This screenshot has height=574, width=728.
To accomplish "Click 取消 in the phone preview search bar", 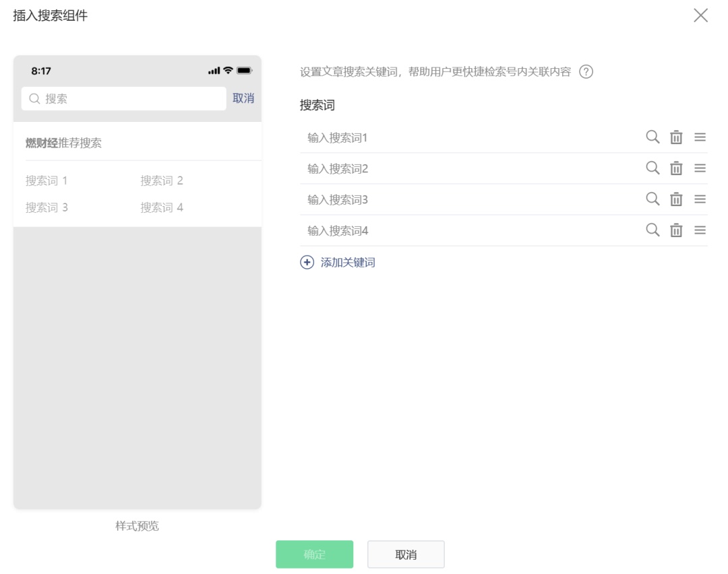I will coord(243,98).
